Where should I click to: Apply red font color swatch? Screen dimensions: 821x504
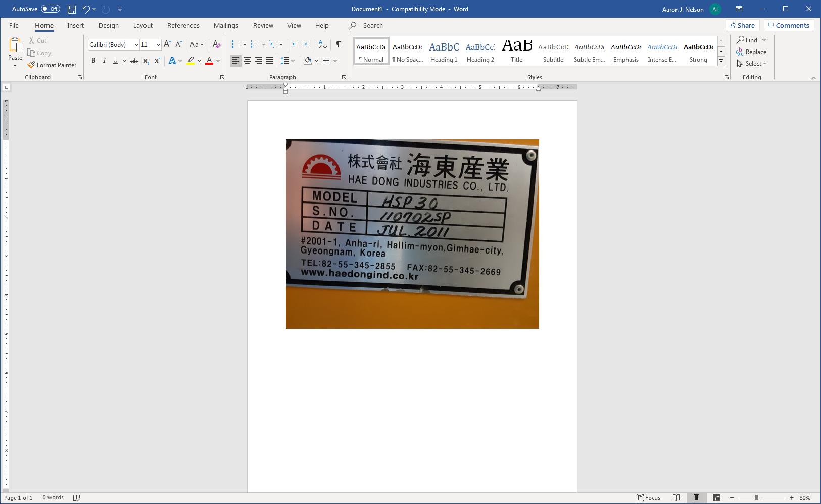pyautogui.click(x=209, y=61)
